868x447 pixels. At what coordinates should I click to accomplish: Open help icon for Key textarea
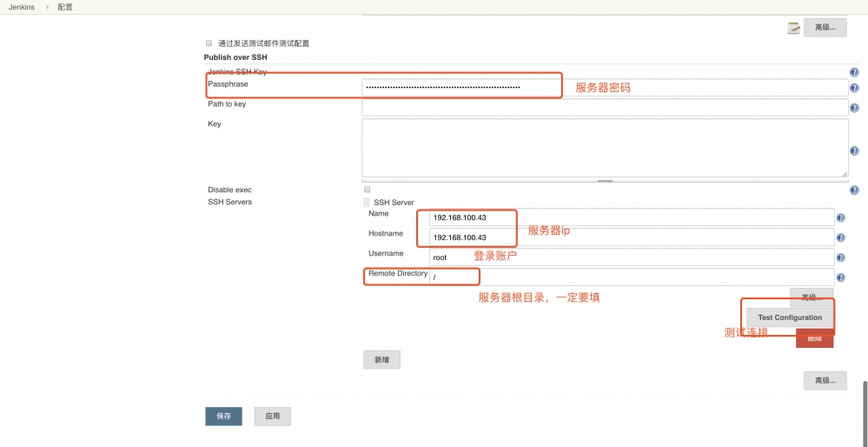854,150
